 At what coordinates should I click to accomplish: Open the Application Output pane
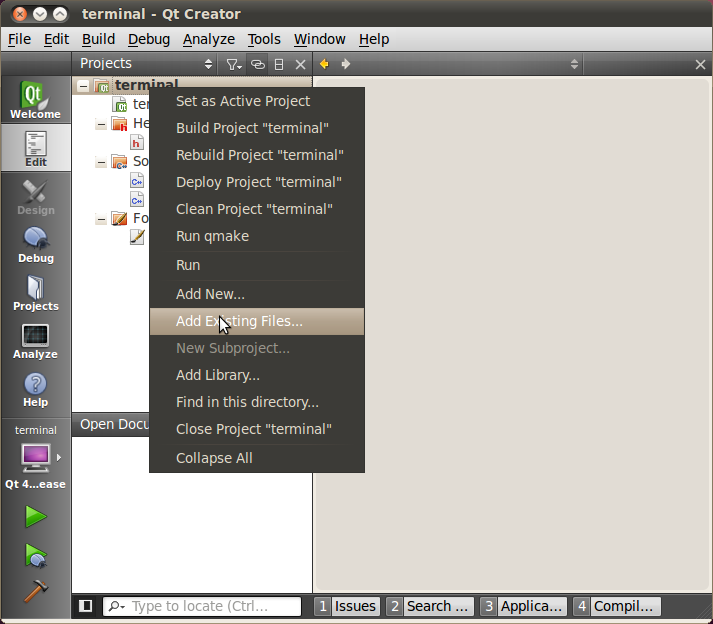click(x=523, y=606)
